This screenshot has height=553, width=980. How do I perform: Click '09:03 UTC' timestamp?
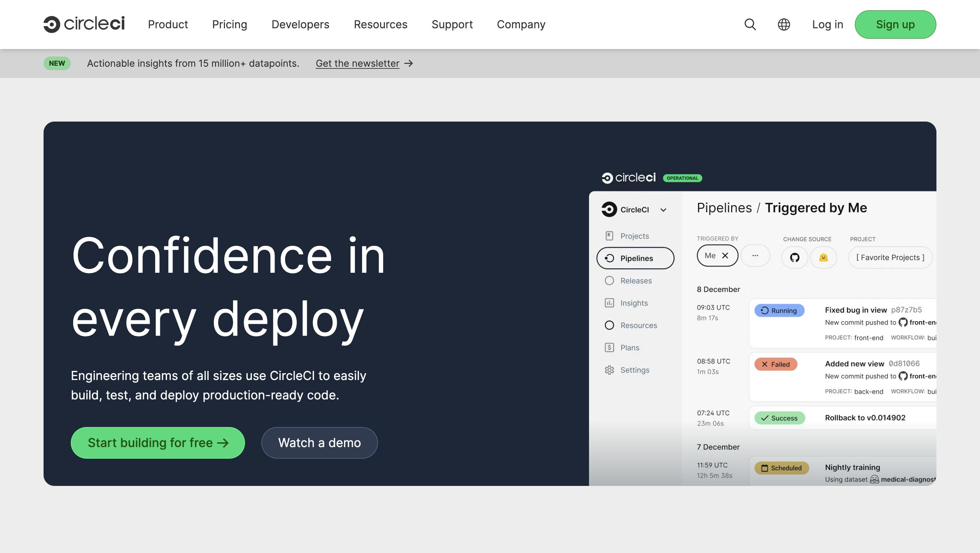coord(713,307)
